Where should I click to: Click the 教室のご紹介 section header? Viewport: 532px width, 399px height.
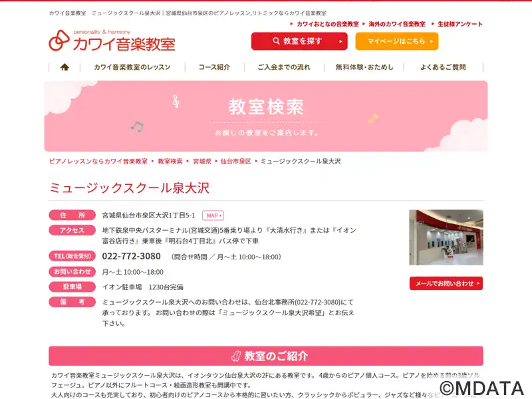(x=266, y=356)
